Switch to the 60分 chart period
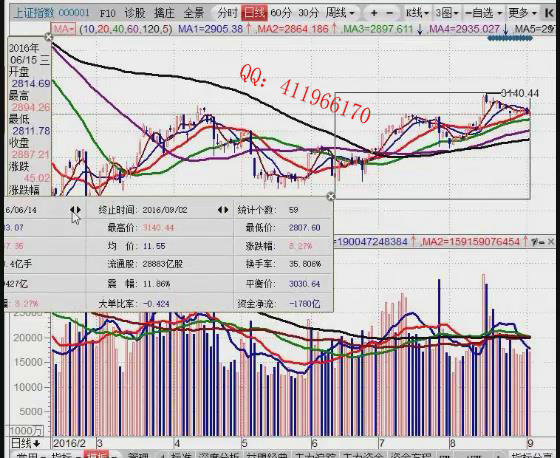This screenshot has width=560, height=458. click(x=281, y=13)
